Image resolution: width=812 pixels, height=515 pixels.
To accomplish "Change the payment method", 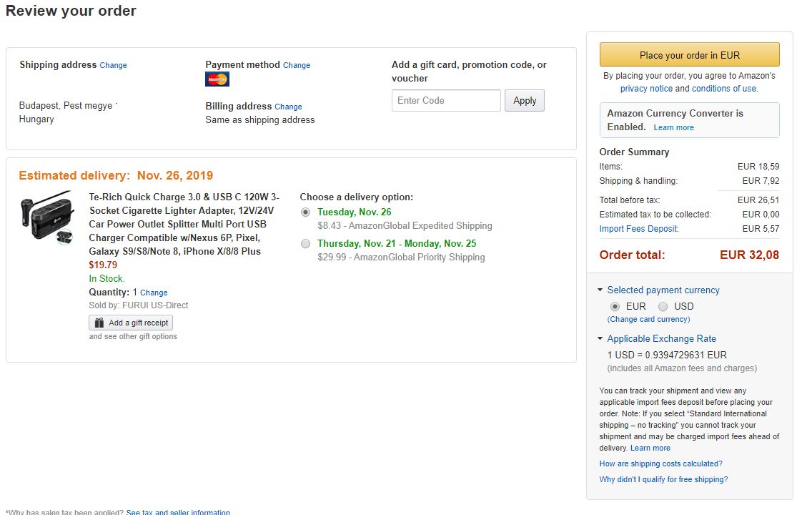I will pyautogui.click(x=297, y=65).
